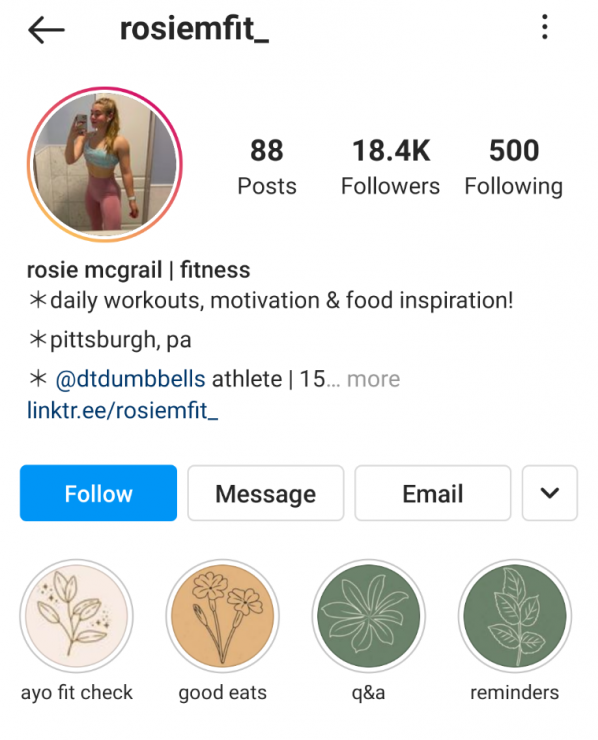Open the 'ayo fit check' highlight
Screen dimensions: 598x740
click(x=76, y=616)
